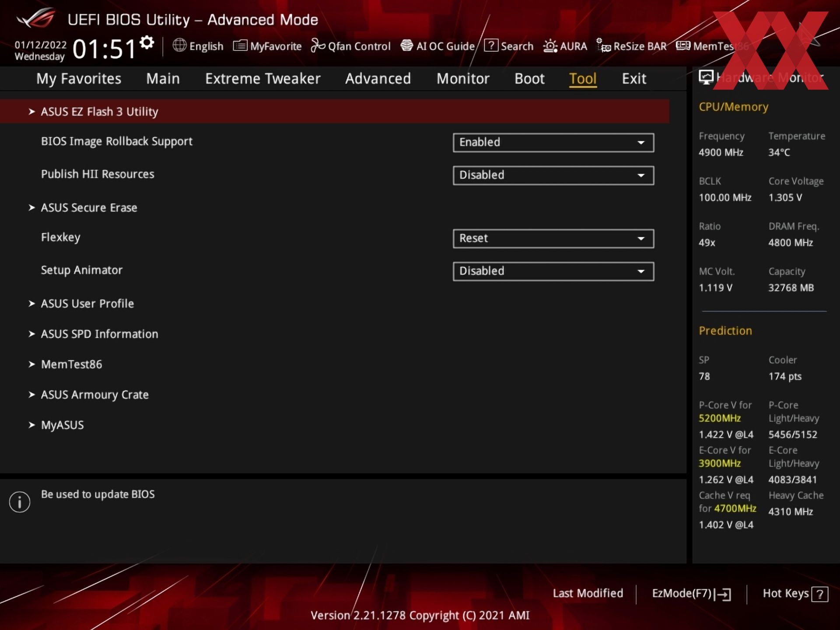
Task: Click the 01:51 clock display
Action: click(104, 49)
